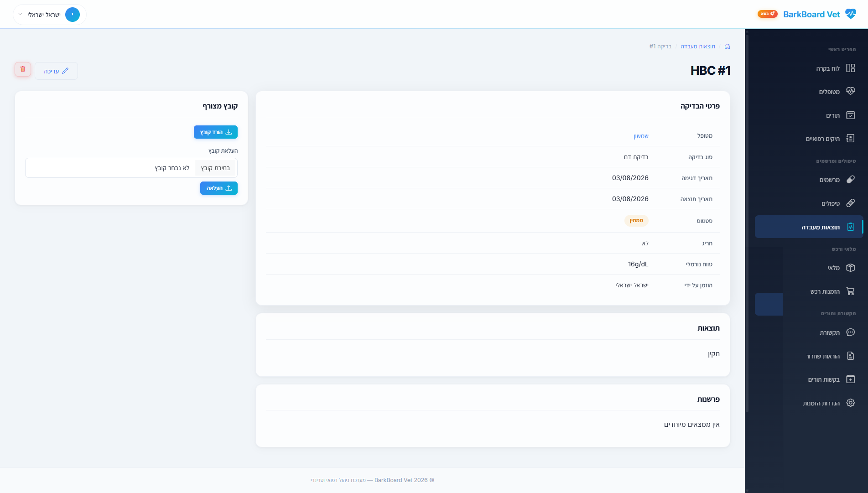The height and width of the screenshot is (493, 868).
Task: Click the HBC #1 page title
Action: (711, 71)
